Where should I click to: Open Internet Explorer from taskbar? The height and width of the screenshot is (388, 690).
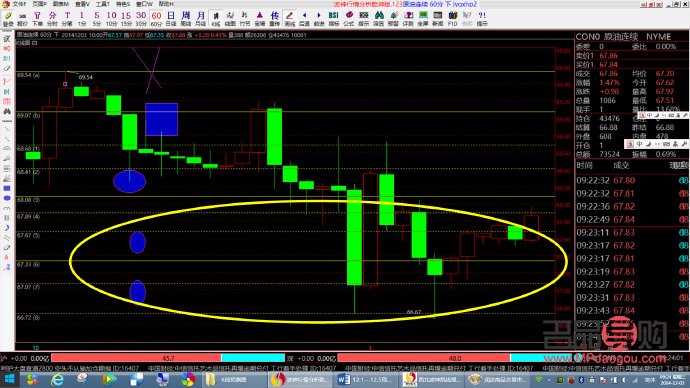tap(57, 379)
